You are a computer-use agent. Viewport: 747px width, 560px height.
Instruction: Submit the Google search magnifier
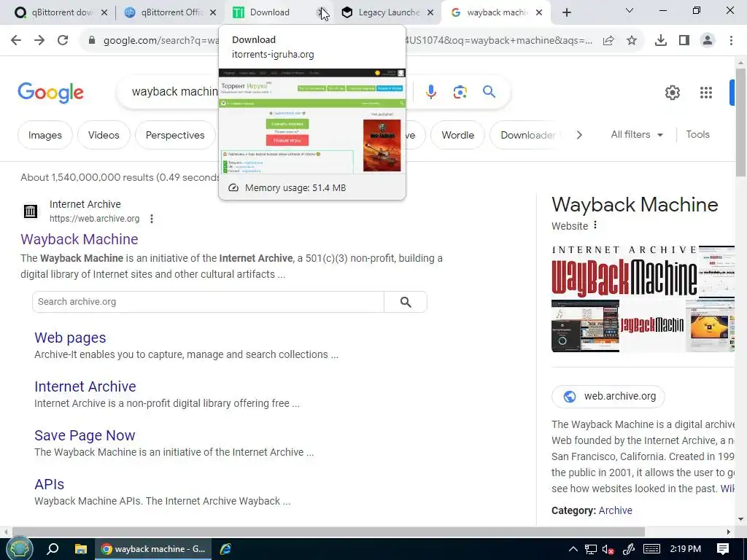pos(489,91)
